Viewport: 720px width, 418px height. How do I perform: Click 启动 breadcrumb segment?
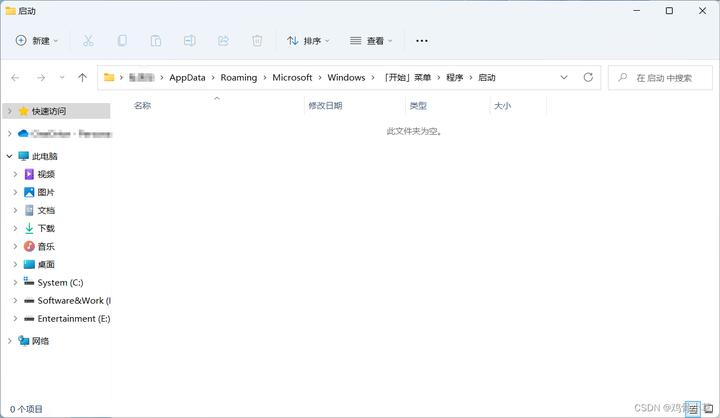[x=487, y=78]
